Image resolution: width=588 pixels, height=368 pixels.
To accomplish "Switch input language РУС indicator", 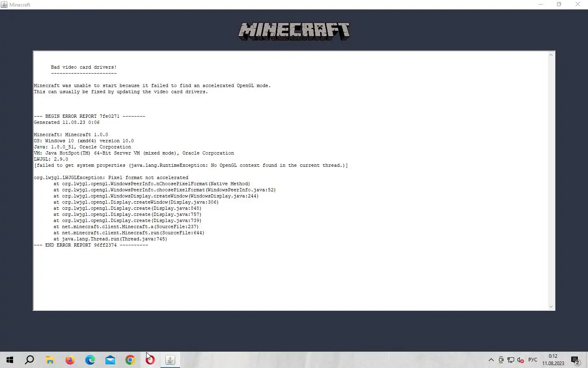I will pyautogui.click(x=533, y=360).
